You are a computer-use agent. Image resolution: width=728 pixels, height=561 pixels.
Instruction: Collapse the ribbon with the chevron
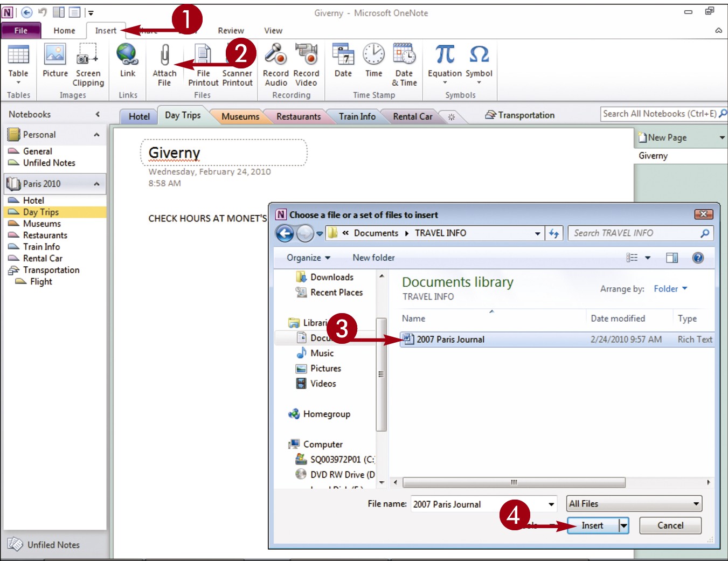click(718, 31)
